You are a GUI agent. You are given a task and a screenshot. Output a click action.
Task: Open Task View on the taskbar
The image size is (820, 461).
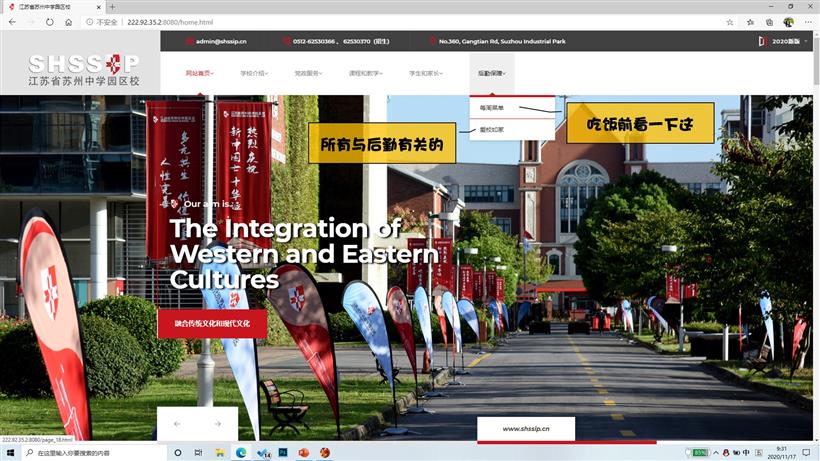(198, 453)
